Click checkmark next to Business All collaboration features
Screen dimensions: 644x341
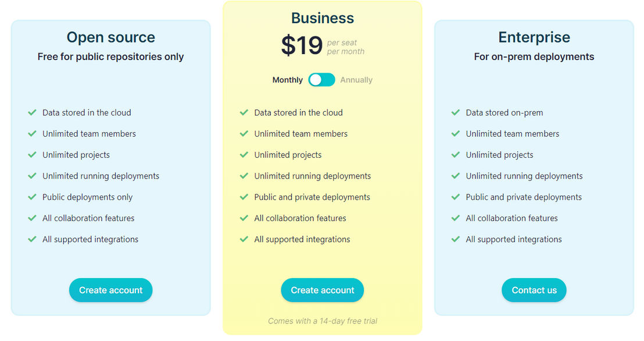point(244,218)
